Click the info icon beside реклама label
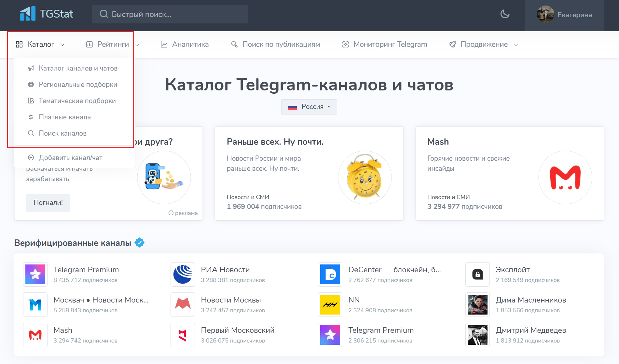The width and height of the screenshot is (619, 364). (x=171, y=213)
